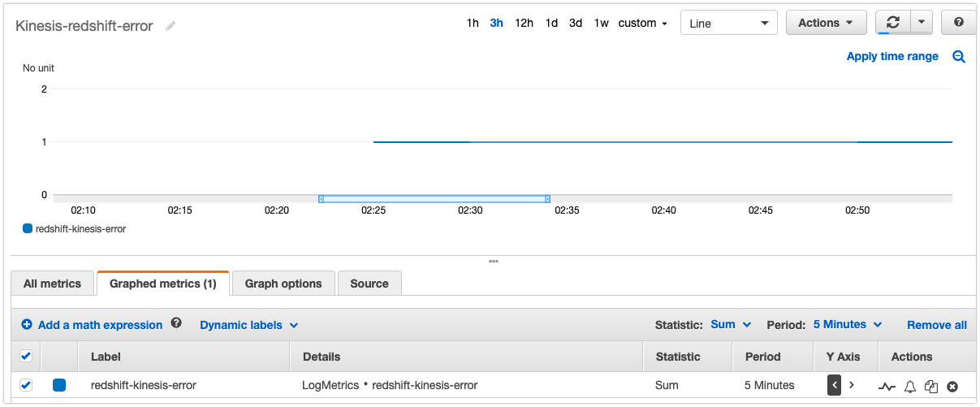Edit the Kinesis-redshift-error title pencil icon

coord(171,26)
